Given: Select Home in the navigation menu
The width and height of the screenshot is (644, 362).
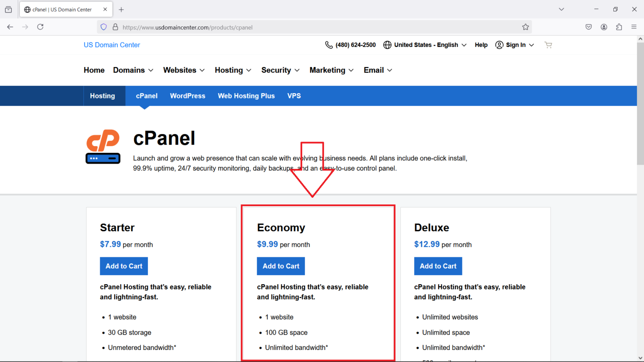Looking at the screenshot, I should [x=94, y=70].
